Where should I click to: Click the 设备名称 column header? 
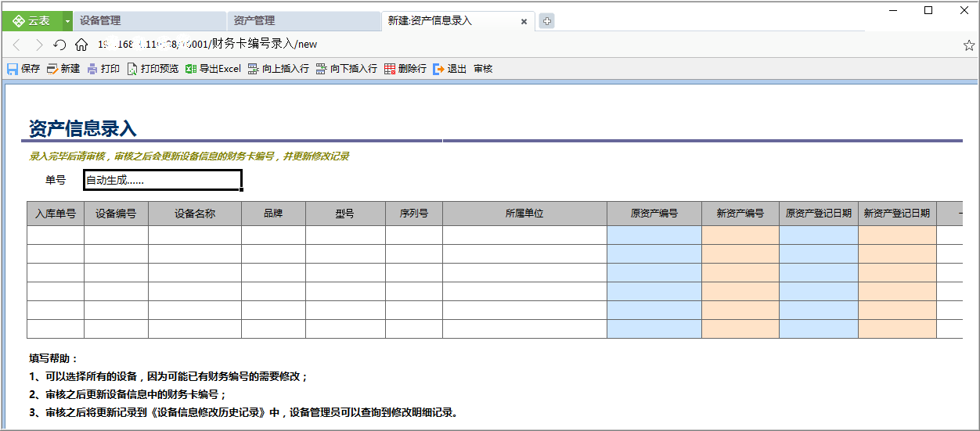pyautogui.click(x=195, y=214)
